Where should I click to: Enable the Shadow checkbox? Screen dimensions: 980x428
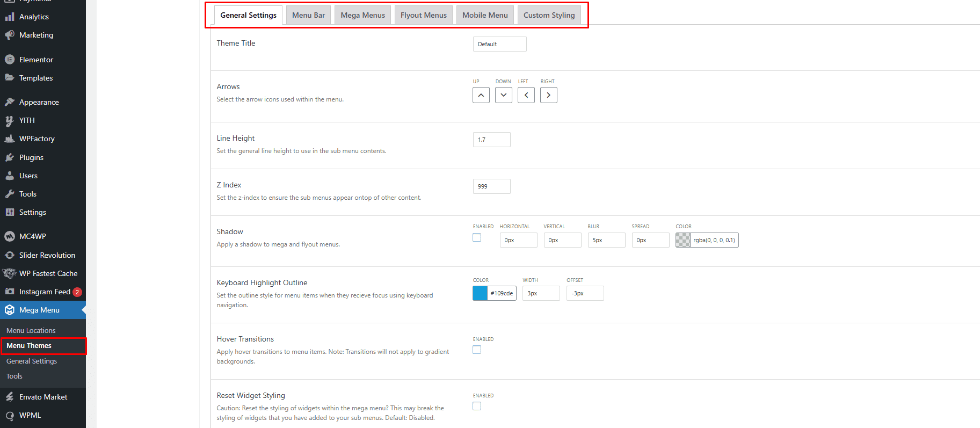click(477, 238)
